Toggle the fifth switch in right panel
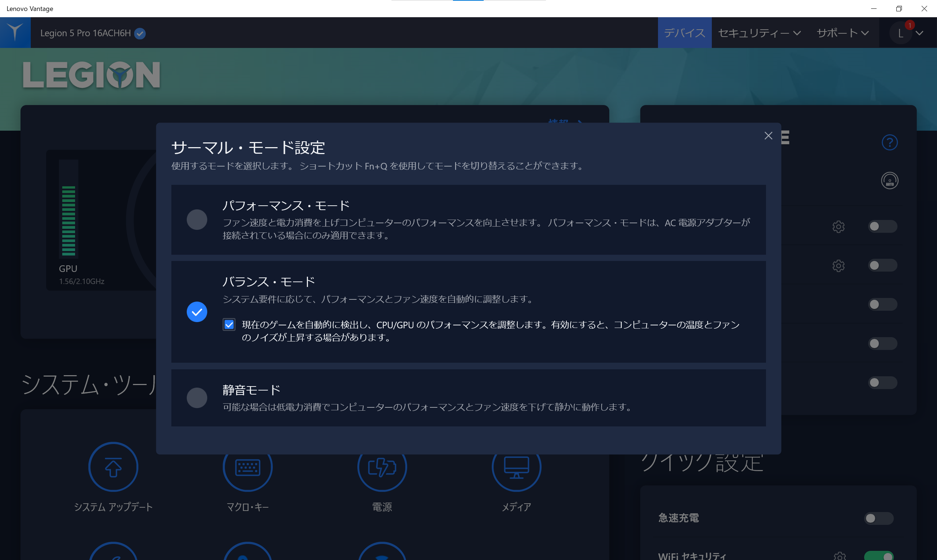 pos(882,382)
